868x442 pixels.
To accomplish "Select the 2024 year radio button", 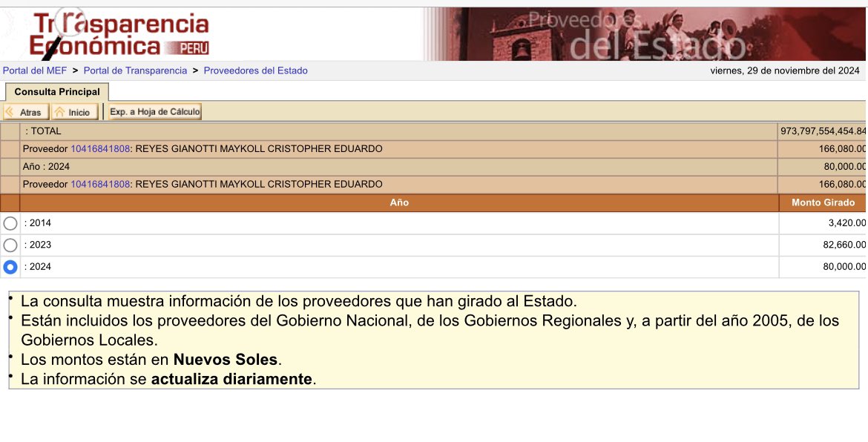I will click(x=10, y=266).
